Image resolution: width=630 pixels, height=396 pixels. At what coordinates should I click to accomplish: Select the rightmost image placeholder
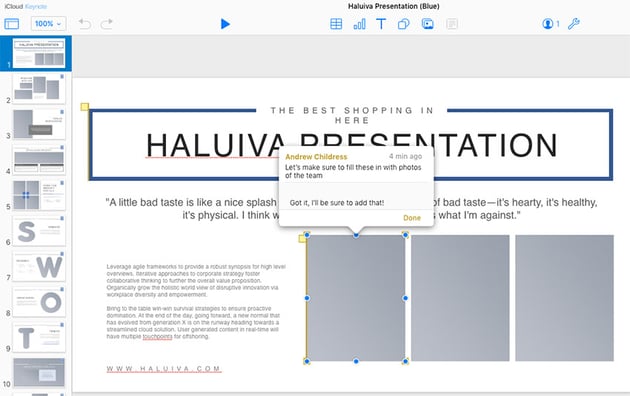pyautogui.click(x=565, y=298)
